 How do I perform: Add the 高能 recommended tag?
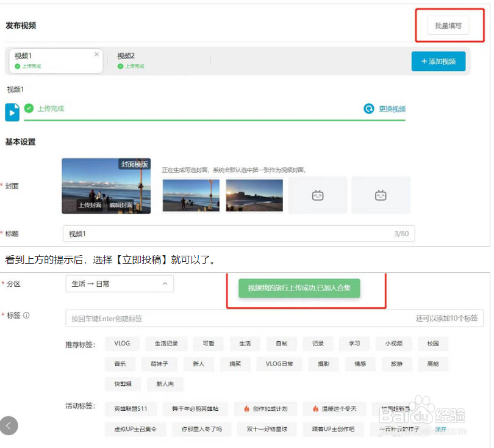pos(433,364)
